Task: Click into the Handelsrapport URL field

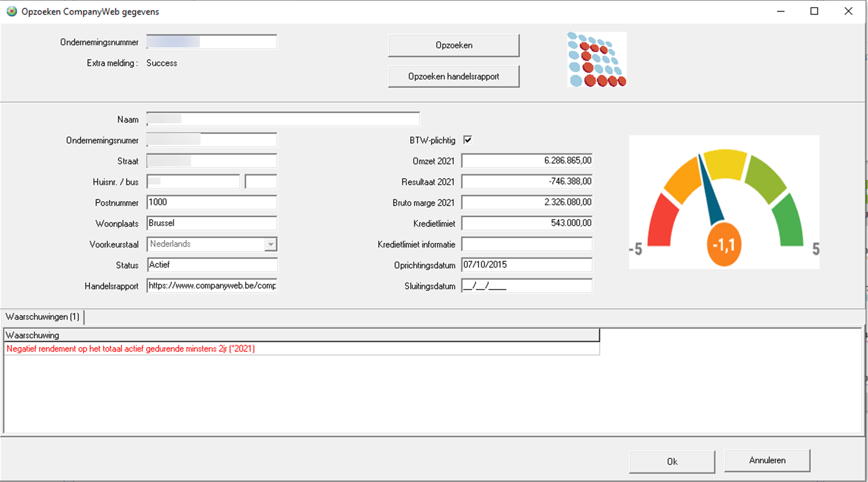Action: point(212,286)
